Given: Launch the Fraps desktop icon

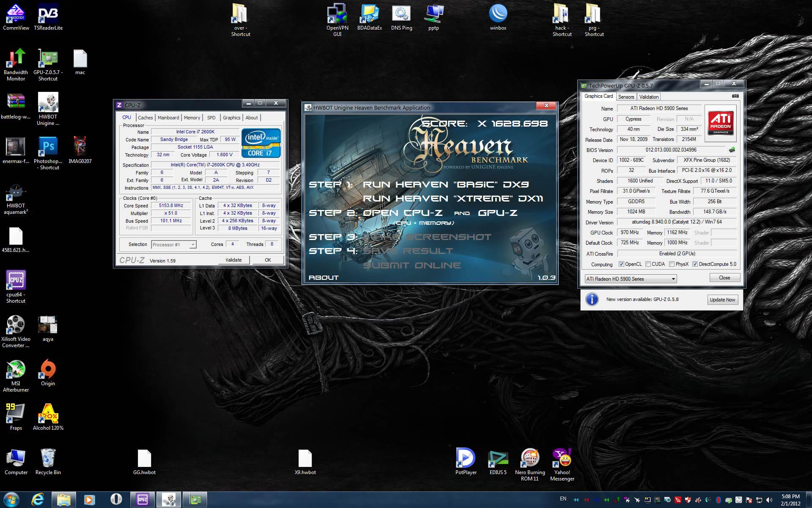Looking at the screenshot, I should (16, 417).
